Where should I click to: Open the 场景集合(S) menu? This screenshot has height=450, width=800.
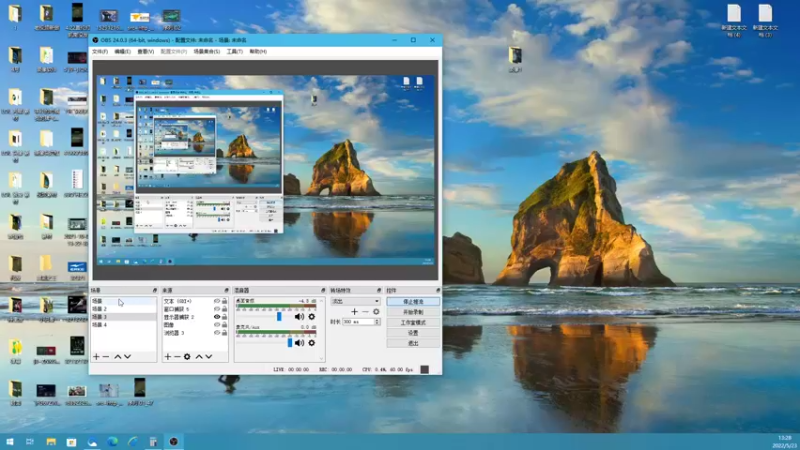pos(207,52)
